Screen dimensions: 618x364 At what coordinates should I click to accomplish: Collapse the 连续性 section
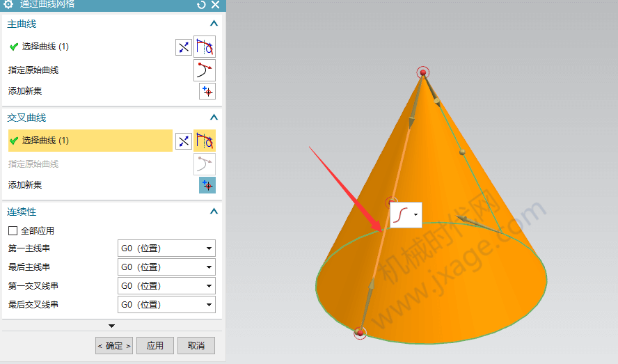pyautogui.click(x=214, y=212)
